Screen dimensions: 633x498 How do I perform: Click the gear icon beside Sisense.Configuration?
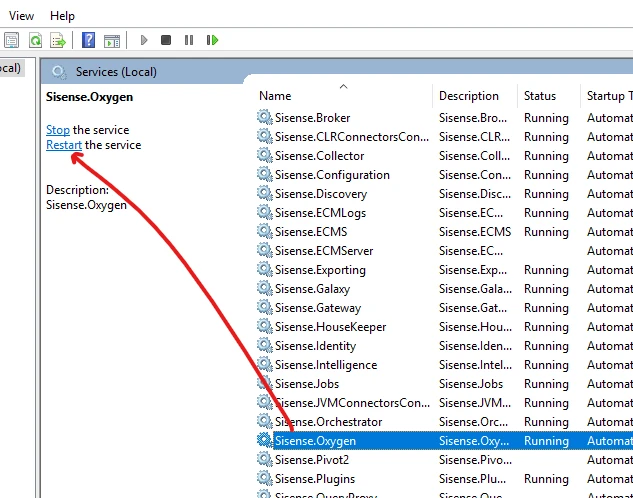264,174
